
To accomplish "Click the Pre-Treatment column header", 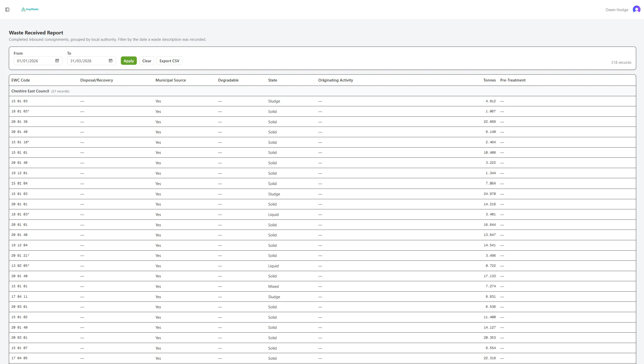I will click(513, 80).
